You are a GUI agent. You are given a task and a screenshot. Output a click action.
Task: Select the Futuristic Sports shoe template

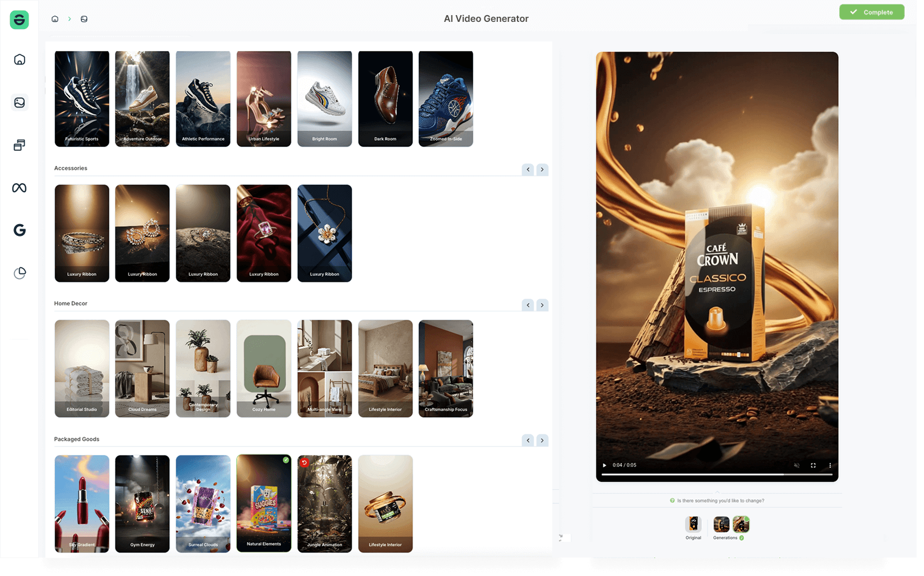[x=82, y=99]
